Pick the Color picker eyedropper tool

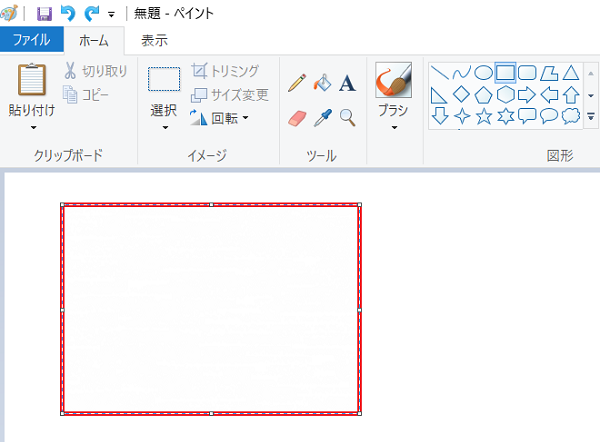(x=323, y=118)
